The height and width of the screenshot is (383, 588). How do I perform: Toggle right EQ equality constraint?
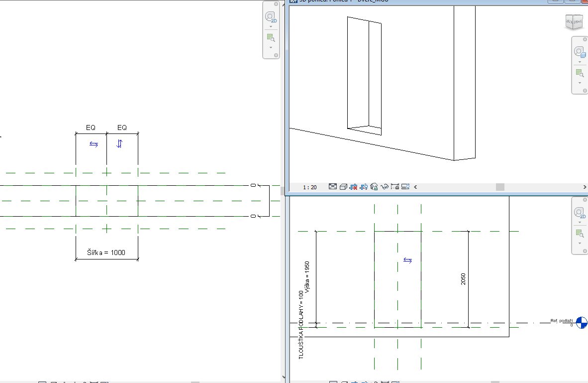(x=122, y=128)
